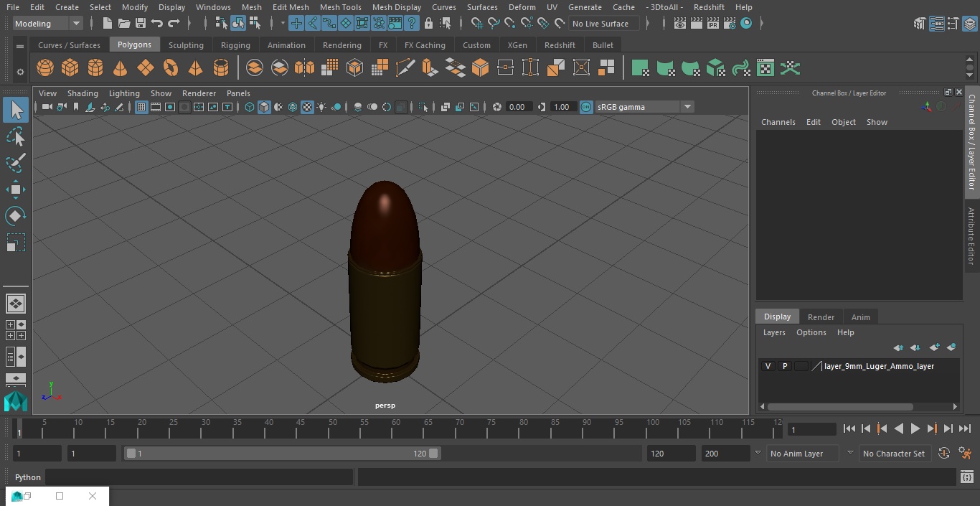
Task: Click the New Scene icon
Action: point(107,24)
